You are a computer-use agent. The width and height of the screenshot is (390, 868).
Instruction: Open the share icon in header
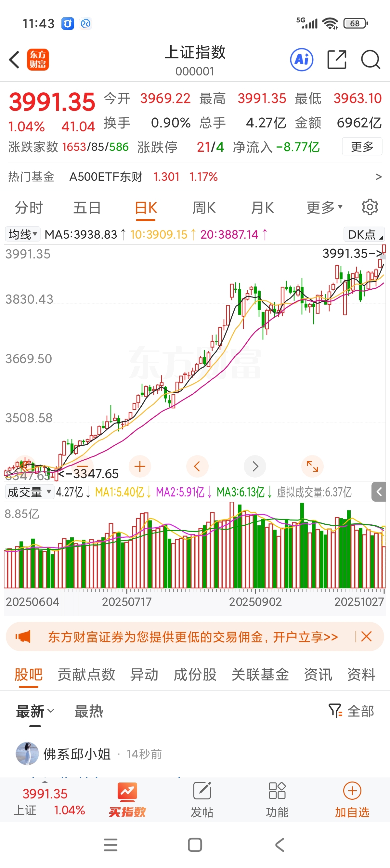tap(336, 59)
